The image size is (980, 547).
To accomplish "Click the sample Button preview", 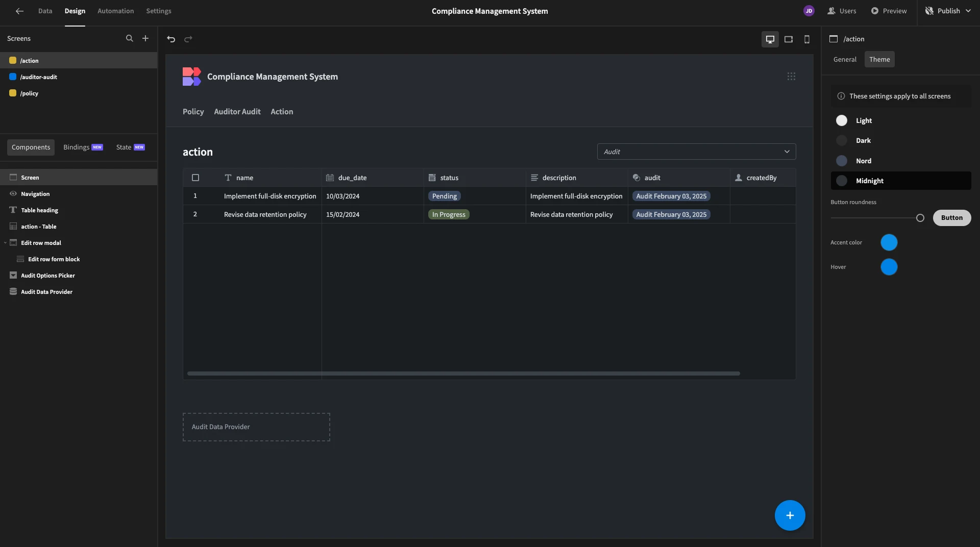I will pyautogui.click(x=952, y=217).
